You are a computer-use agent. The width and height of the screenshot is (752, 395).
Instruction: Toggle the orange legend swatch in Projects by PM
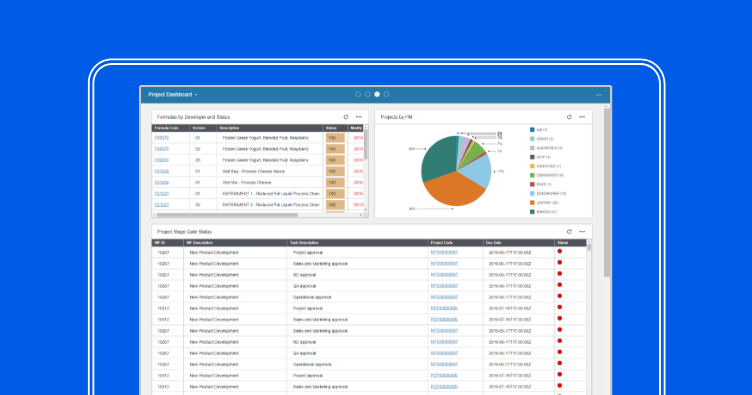532,202
